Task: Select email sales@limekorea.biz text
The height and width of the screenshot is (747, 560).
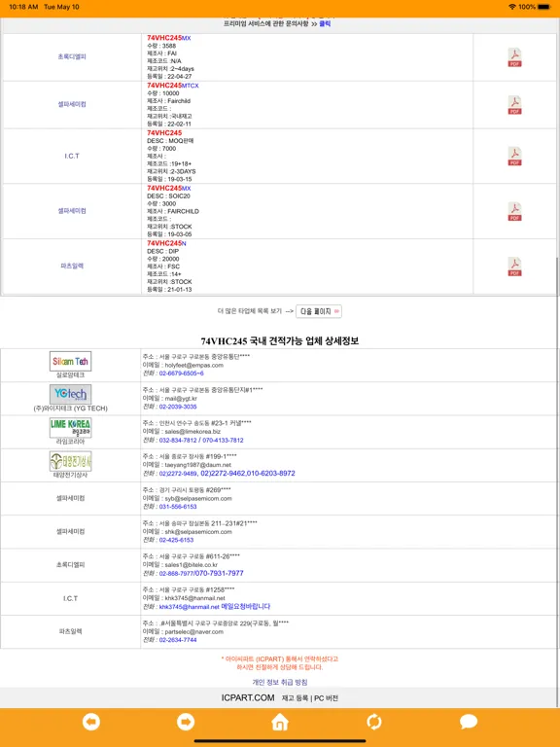Action: coord(192,432)
